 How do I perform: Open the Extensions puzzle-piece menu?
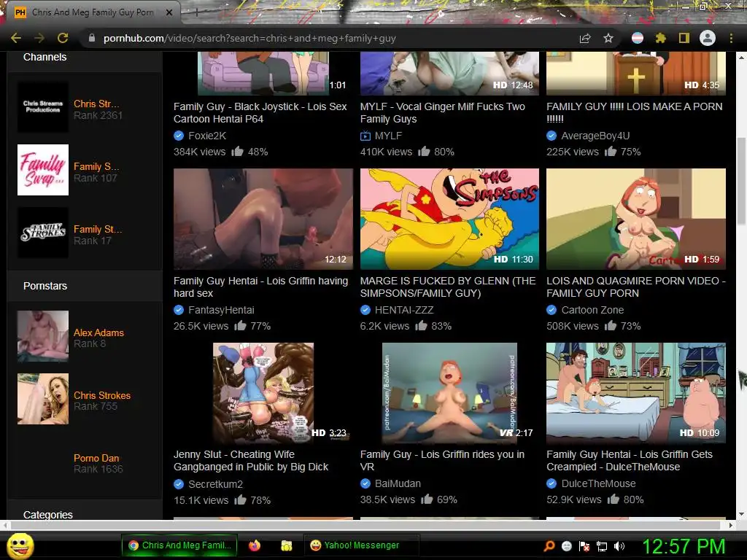tap(660, 38)
